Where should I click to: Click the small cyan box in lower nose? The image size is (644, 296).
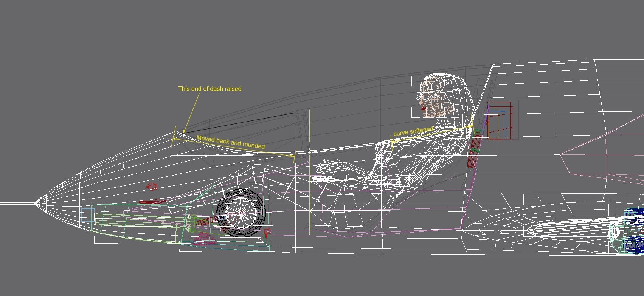coord(87,214)
